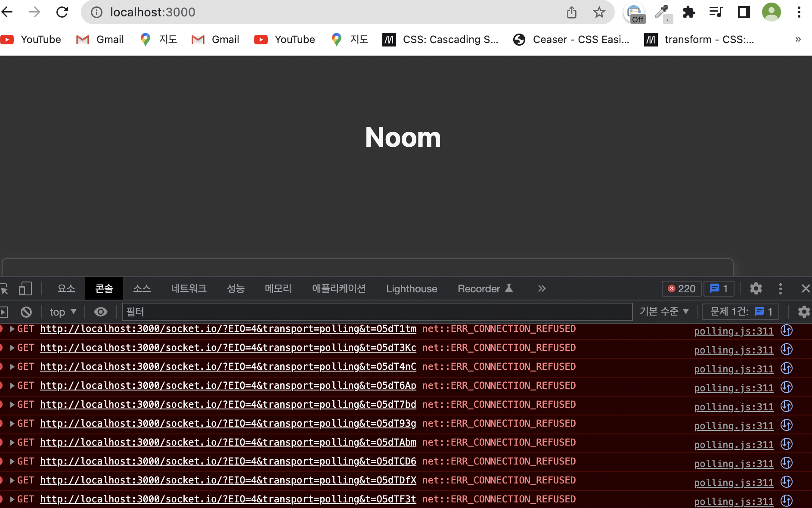Open DevTools customize three-dot menu

[x=780, y=288]
